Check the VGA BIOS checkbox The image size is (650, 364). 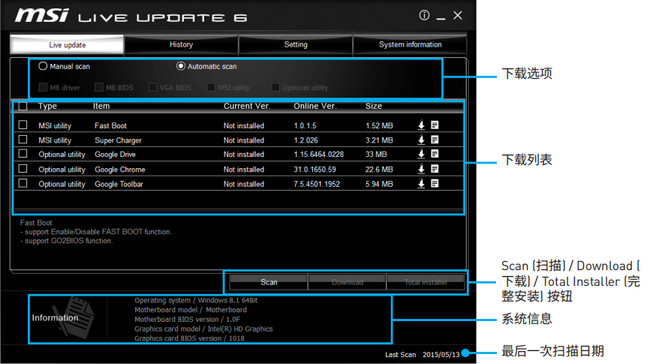coord(153,87)
